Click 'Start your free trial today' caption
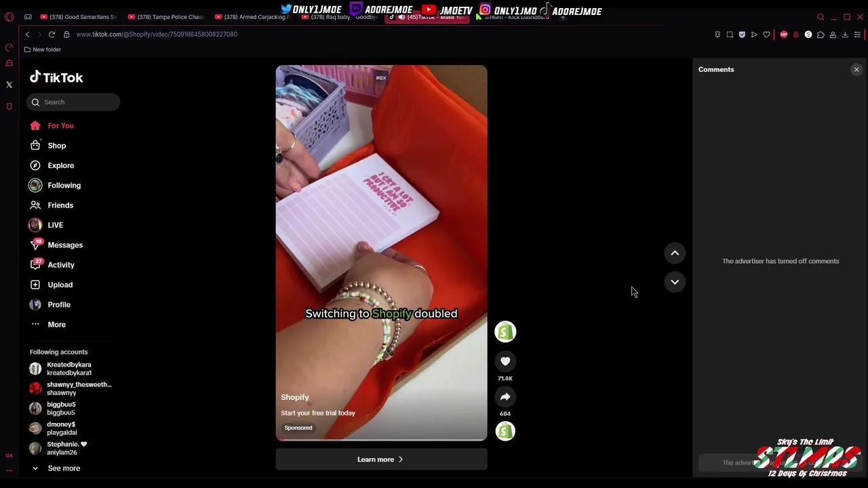This screenshot has width=868, height=488. tap(318, 413)
